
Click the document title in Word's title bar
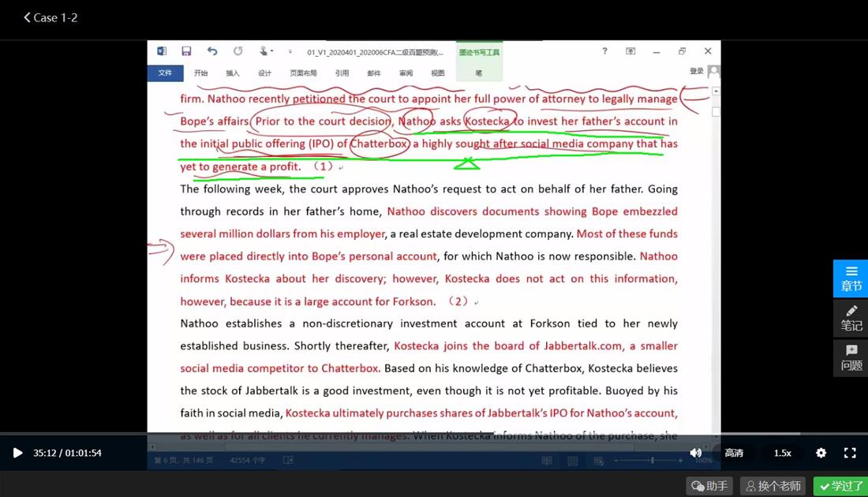376,53
